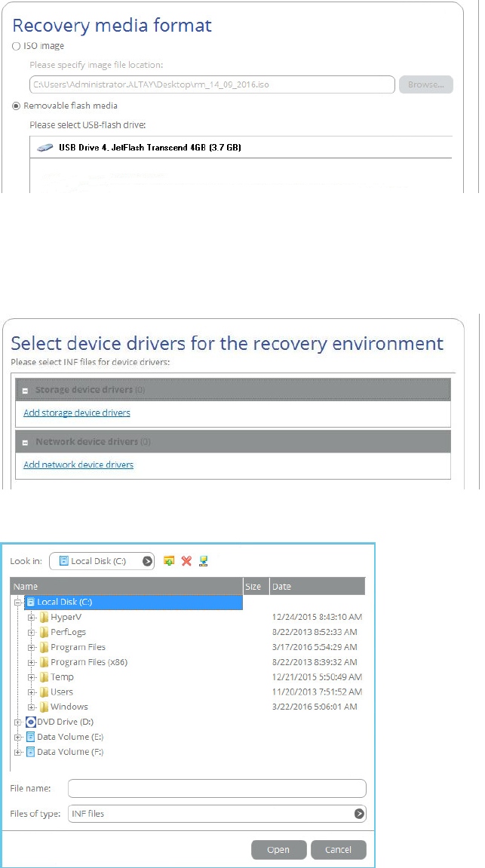Choose USB Drive 4 JetFlash Transcend entry
The height and width of the screenshot is (868, 485).
[241, 147]
